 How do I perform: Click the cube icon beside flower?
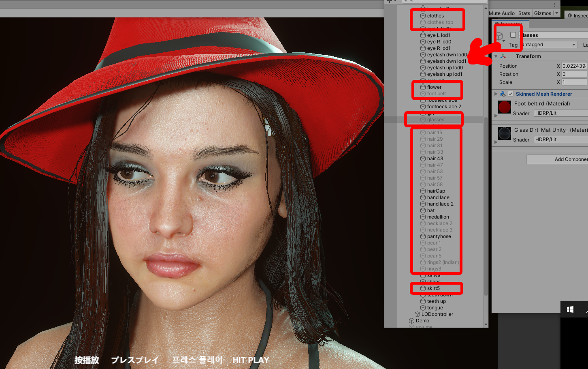point(423,87)
